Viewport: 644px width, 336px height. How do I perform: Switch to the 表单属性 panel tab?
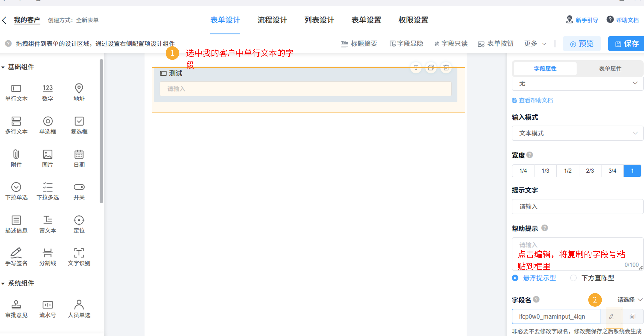coord(610,68)
